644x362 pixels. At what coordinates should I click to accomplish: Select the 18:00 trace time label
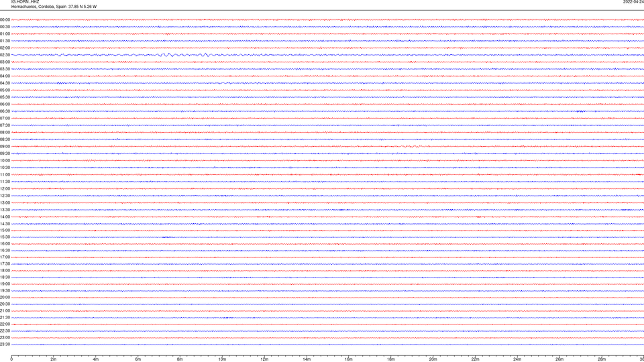coord(5,270)
